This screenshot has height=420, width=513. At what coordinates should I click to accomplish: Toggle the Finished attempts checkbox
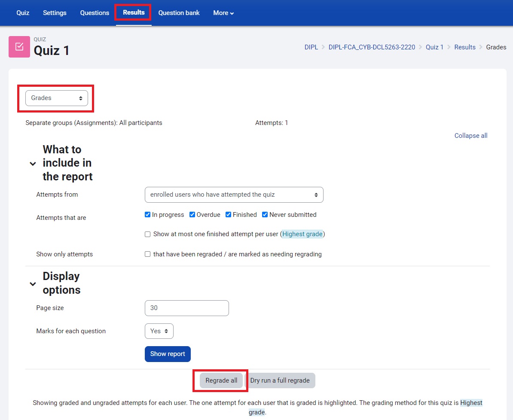229,215
